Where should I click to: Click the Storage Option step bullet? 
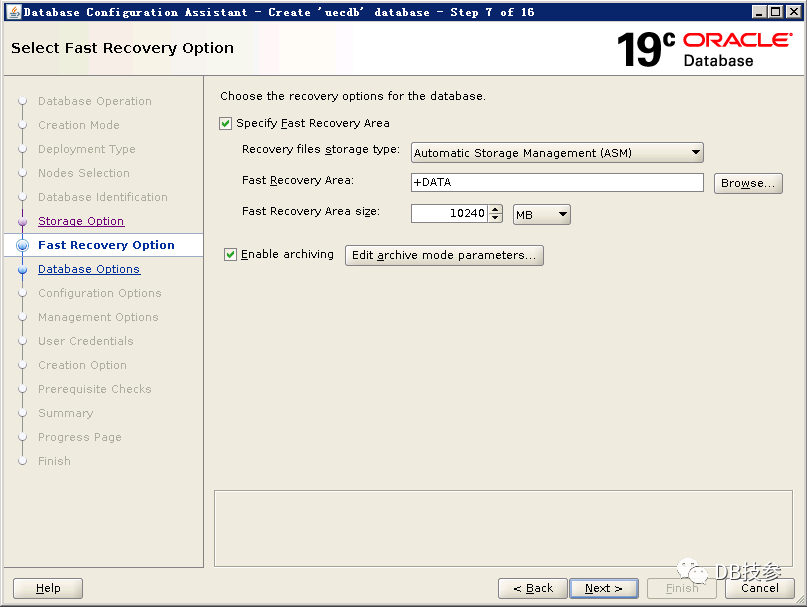22,221
